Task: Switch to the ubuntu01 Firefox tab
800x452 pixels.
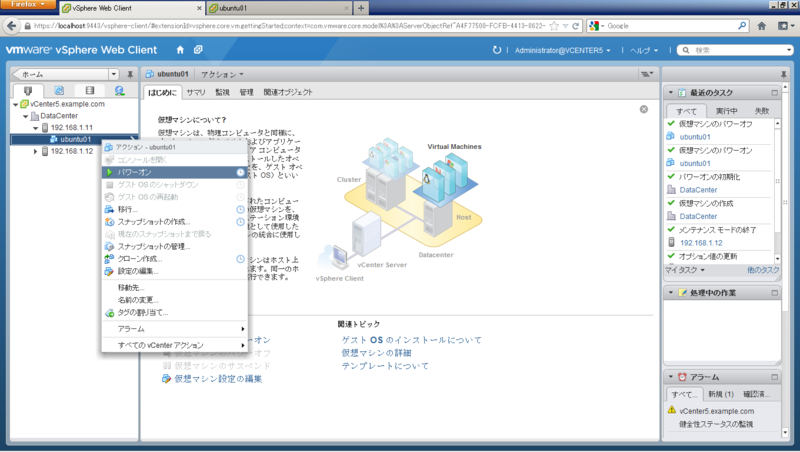Action: (x=280, y=8)
